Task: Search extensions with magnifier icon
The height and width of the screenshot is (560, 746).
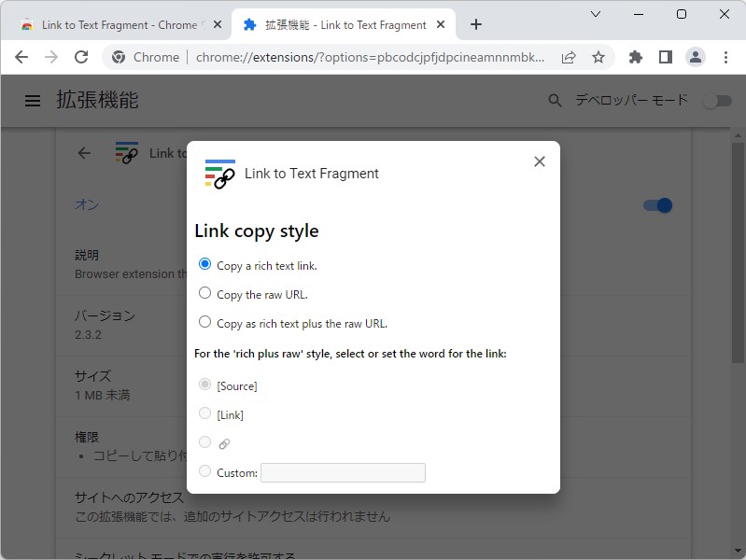Action: [x=555, y=101]
